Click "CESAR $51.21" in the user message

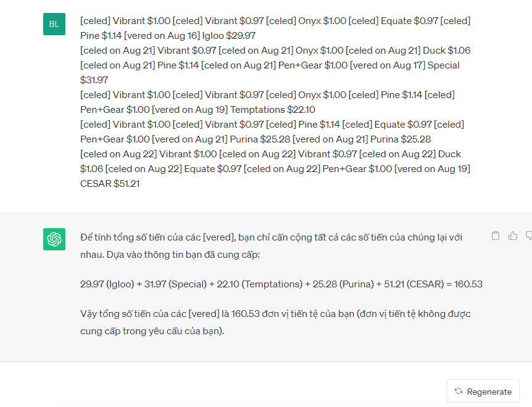coord(110,184)
